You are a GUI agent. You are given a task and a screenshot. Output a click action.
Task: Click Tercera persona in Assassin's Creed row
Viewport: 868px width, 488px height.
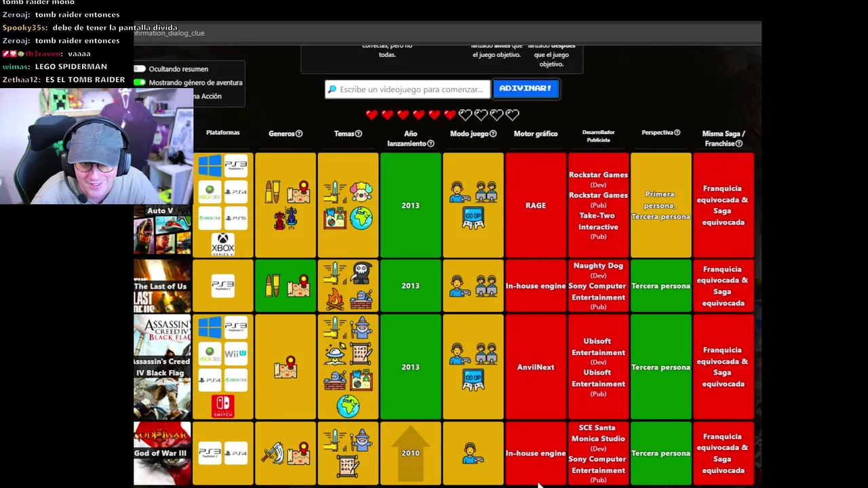coord(660,367)
